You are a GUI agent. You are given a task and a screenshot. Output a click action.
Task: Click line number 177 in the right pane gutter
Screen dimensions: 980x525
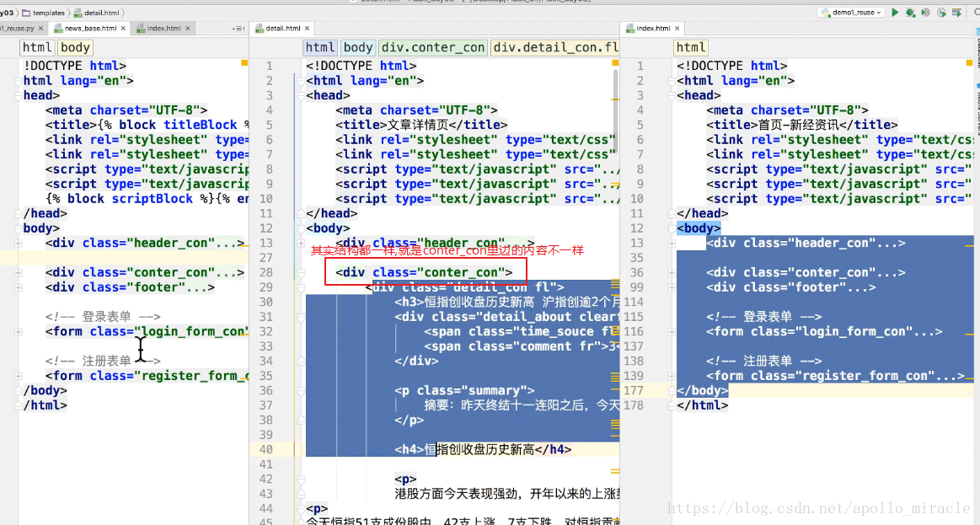[x=633, y=391]
